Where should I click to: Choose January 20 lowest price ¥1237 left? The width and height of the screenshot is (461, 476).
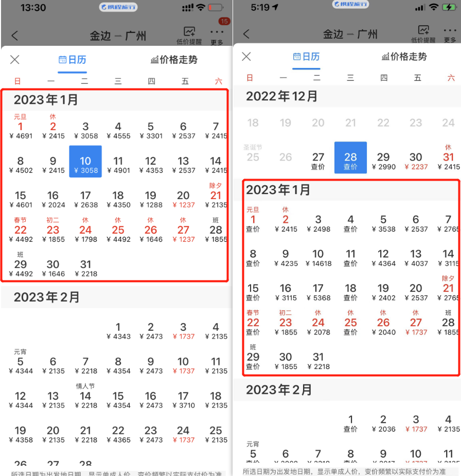pyautogui.click(x=183, y=200)
